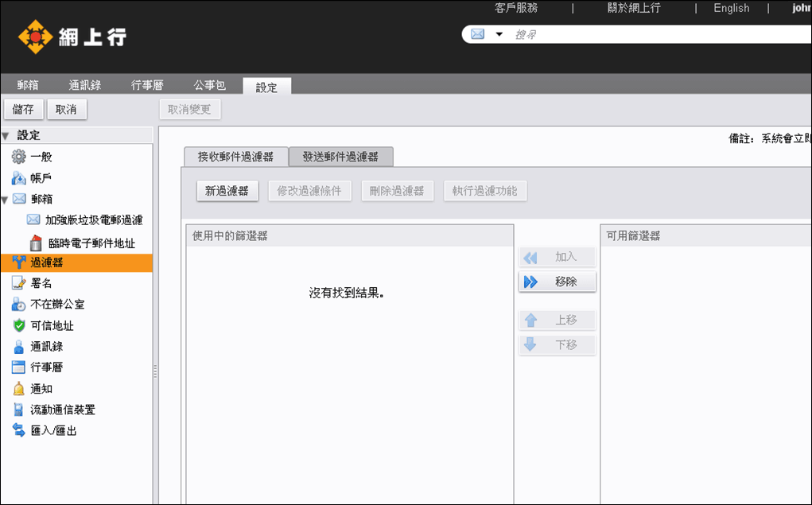The image size is (812, 505).
Task: Click the 帳戶 account icon
Action: pos(18,178)
